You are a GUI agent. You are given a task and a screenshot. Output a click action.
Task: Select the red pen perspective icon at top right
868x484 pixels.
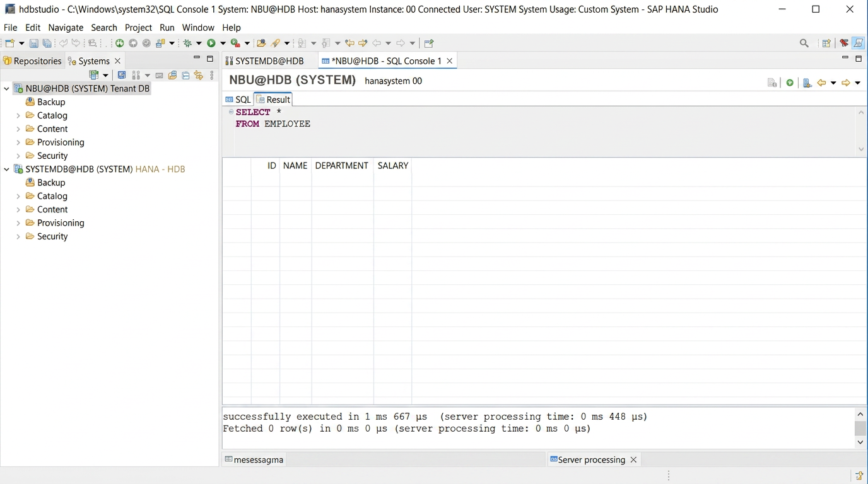pyautogui.click(x=844, y=43)
